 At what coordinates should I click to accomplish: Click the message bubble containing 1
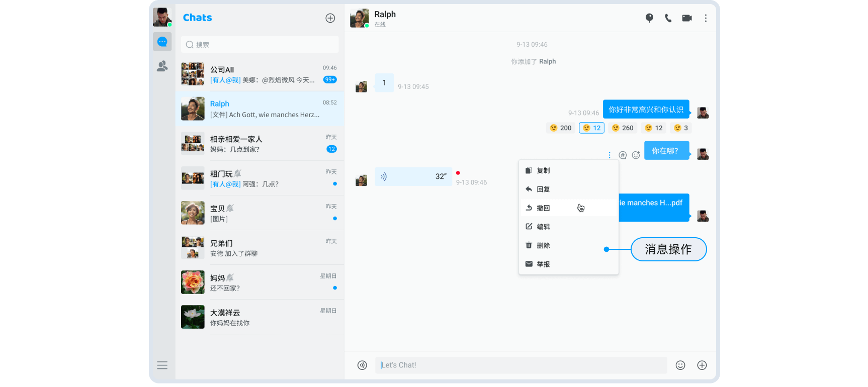[x=384, y=83]
